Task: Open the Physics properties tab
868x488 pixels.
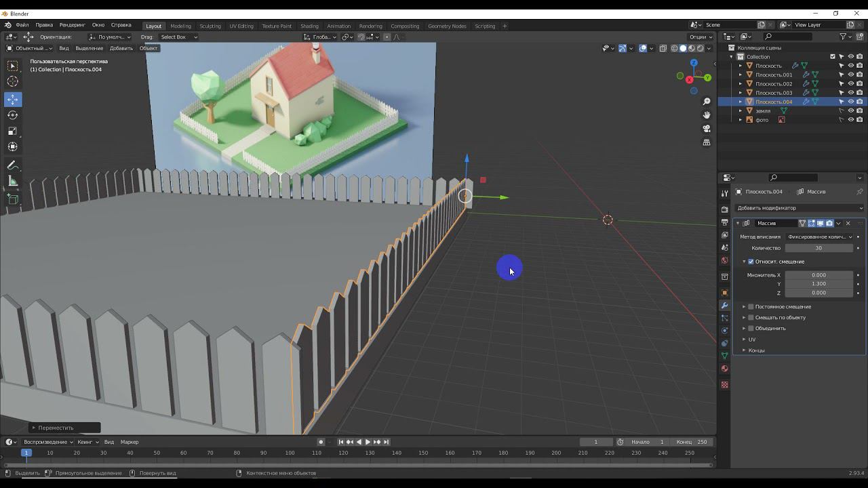Action: tap(725, 331)
